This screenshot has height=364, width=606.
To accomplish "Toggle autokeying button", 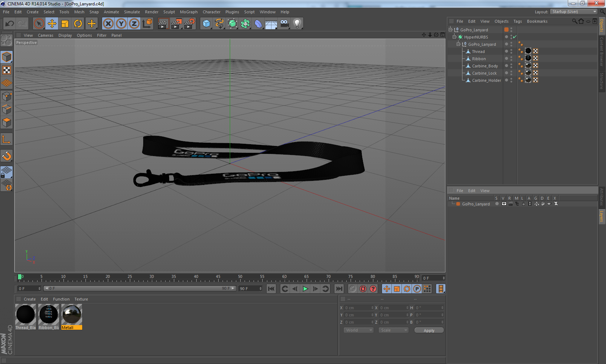I will (363, 289).
